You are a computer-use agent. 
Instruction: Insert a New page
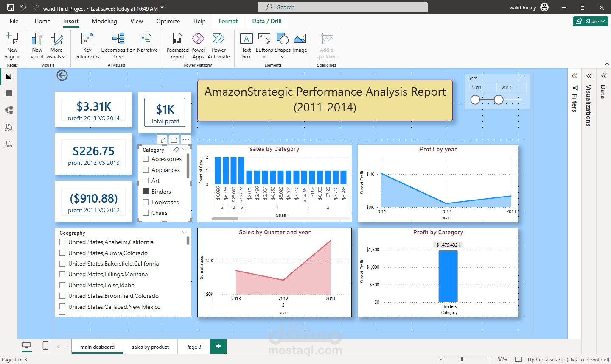[12, 46]
